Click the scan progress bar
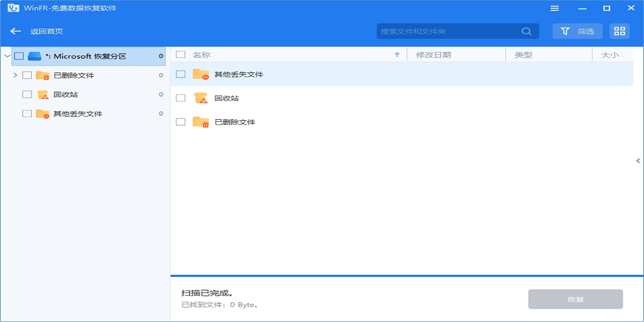644x322 pixels. point(407,275)
